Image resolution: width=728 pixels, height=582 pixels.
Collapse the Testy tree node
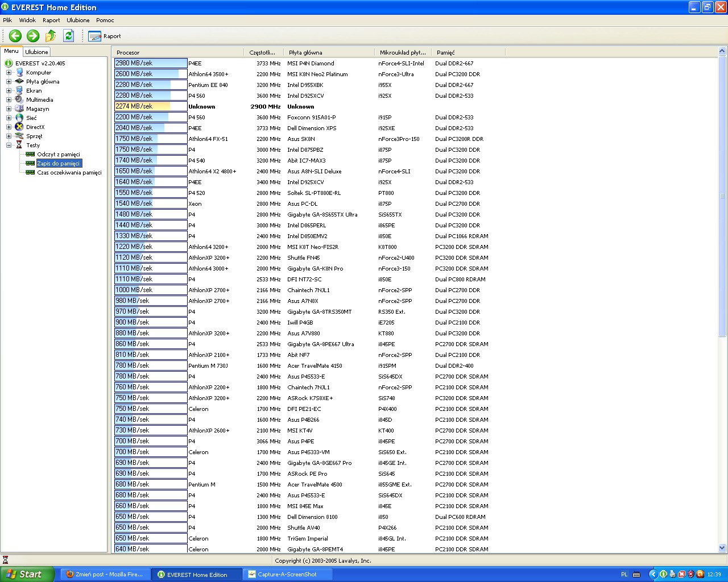9,145
